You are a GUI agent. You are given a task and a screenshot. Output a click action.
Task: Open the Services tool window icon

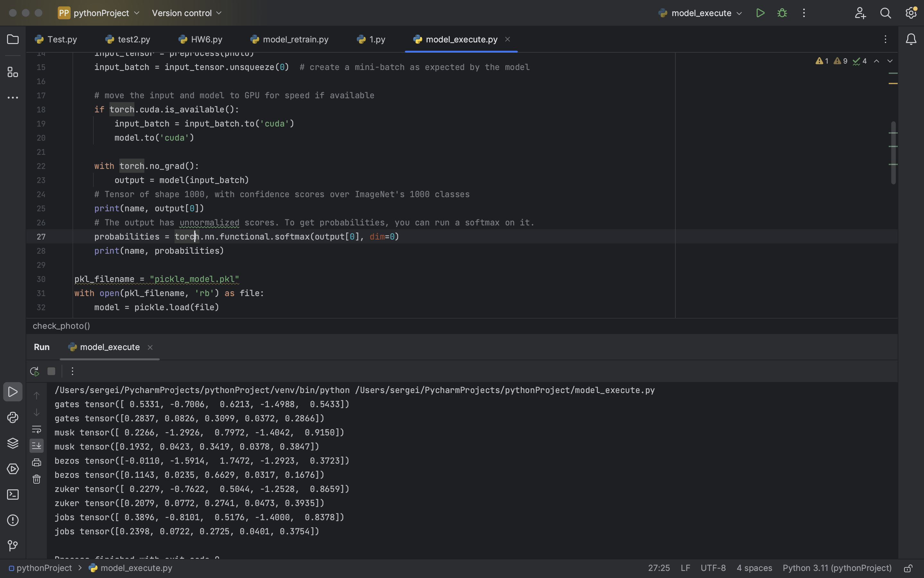click(x=13, y=469)
